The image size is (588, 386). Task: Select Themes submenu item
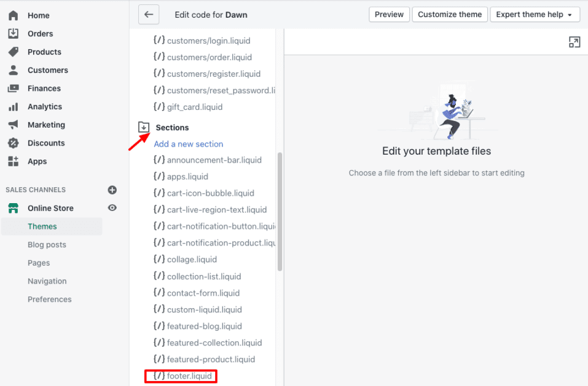click(42, 226)
